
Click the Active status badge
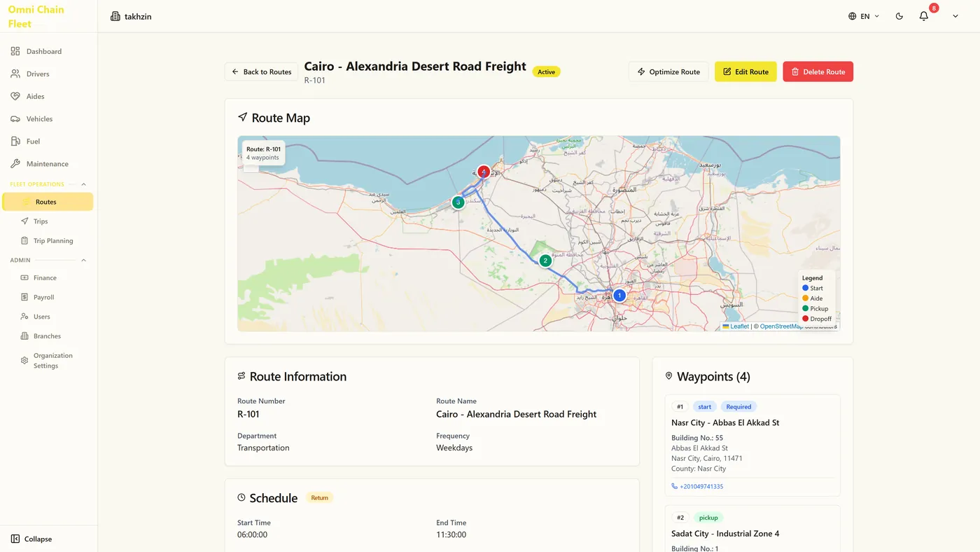tap(547, 71)
